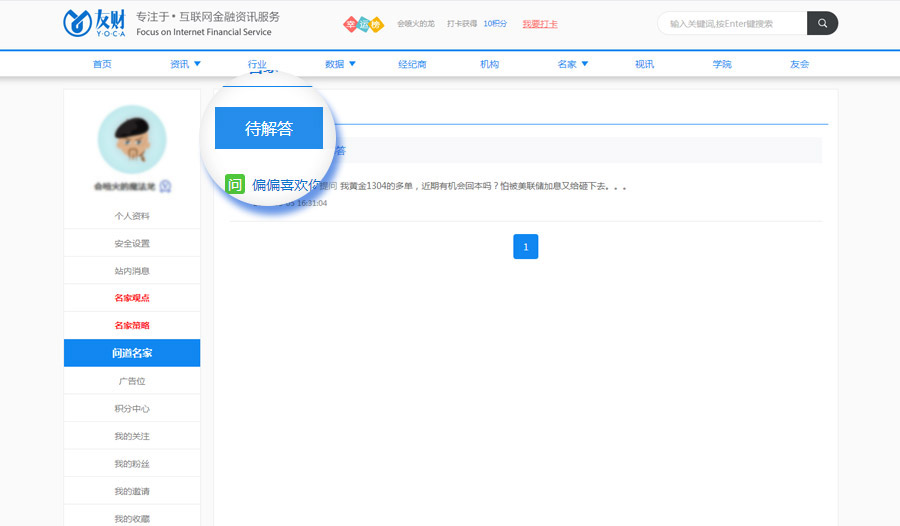Go to pagination page 1
This screenshot has width=900, height=526.
coord(526,246)
